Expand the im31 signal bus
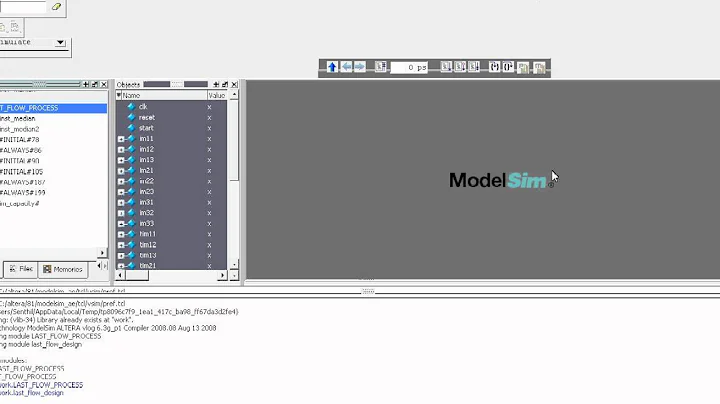This screenshot has width=720, height=404. tap(121, 202)
